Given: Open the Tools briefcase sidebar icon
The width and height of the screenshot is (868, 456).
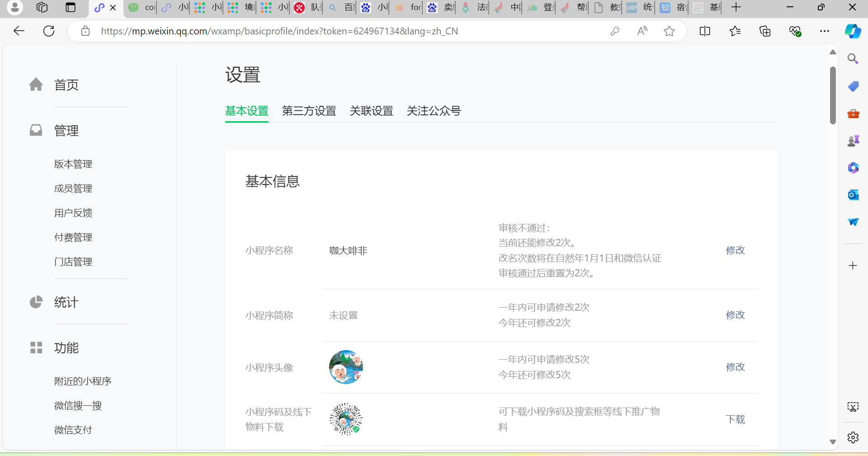Looking at the screenshot, I should [x=853, y=113].
